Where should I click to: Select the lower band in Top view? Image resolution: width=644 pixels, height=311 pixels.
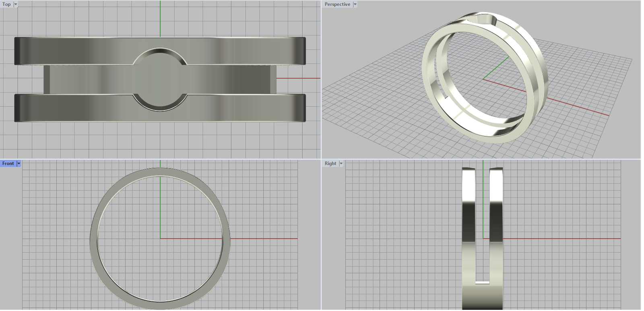tap(80, 108)
